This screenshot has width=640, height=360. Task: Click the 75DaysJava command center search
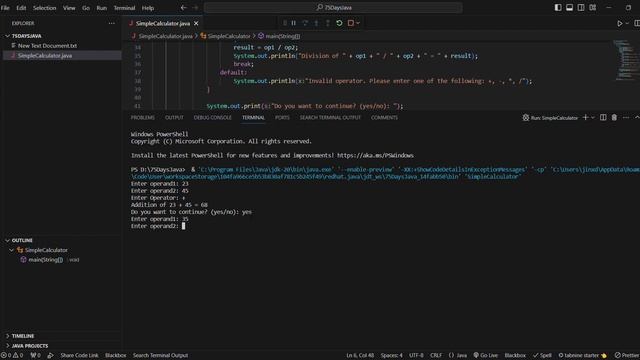click(x=333, y=7)
